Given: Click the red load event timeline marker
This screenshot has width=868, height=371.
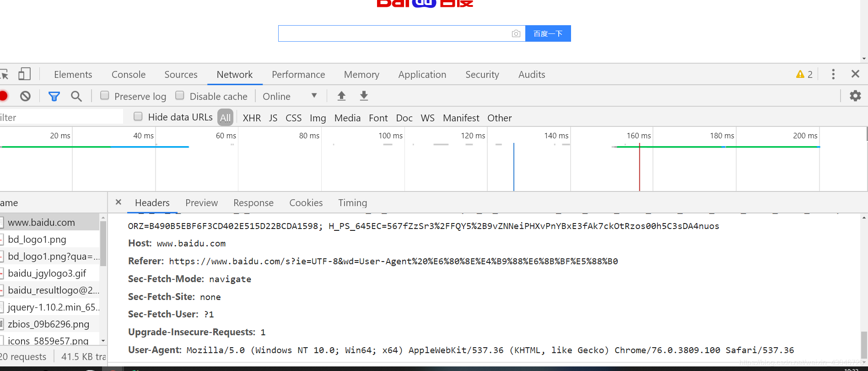Looking at the screenshot, I should click(x=639, y=167).
